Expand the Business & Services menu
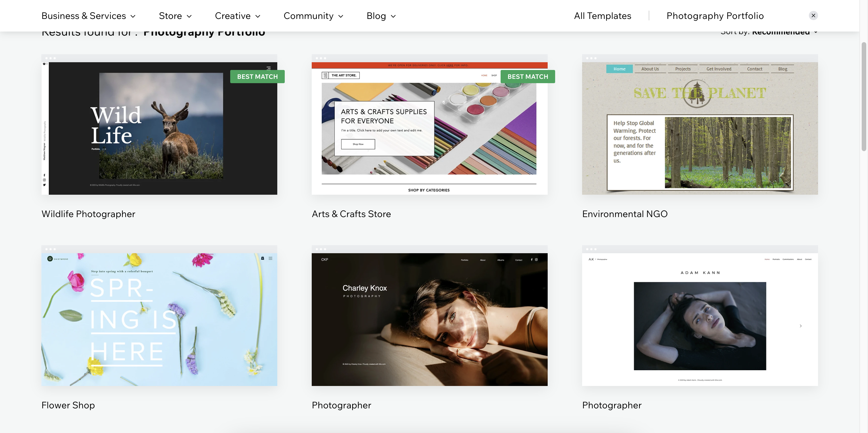The image size is (868, 433). (88, 16)
